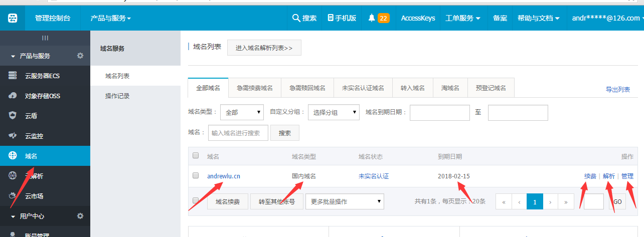This screenshot has height=237, width=644.
Task: Switch to the 淘域名 tab
Action: [450, 88]
